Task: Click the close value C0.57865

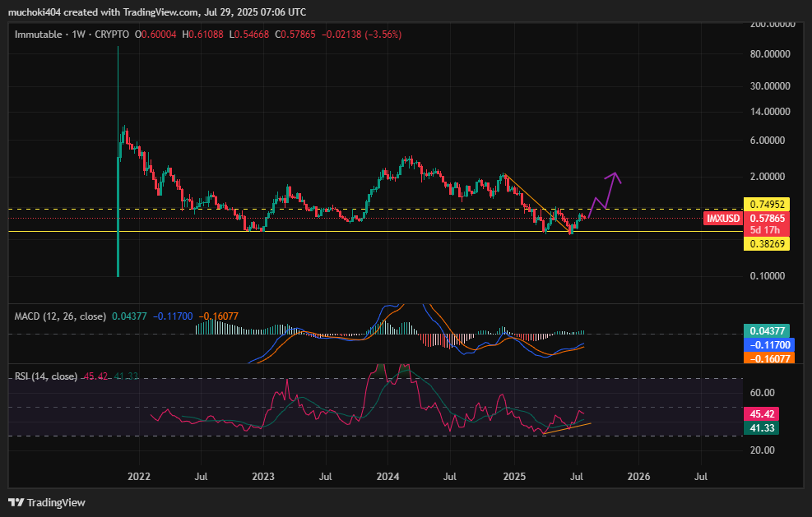Action: (295, 35)
